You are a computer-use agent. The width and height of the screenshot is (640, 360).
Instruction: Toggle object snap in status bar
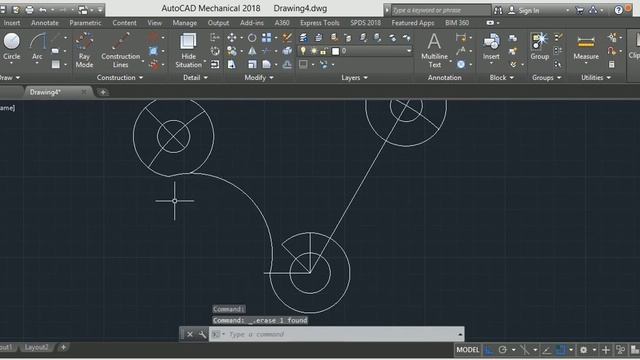pos(560,350)
